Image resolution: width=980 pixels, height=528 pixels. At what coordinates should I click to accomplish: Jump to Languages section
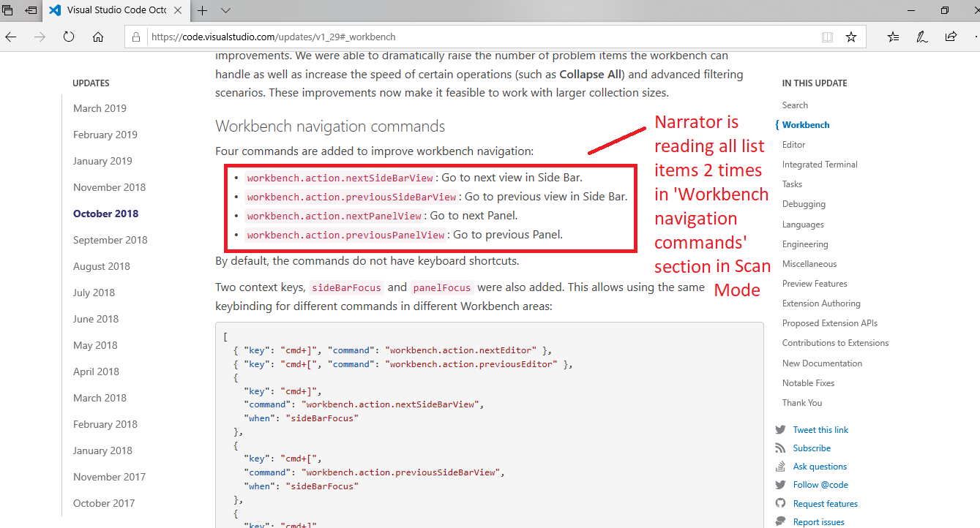point(803,225)
